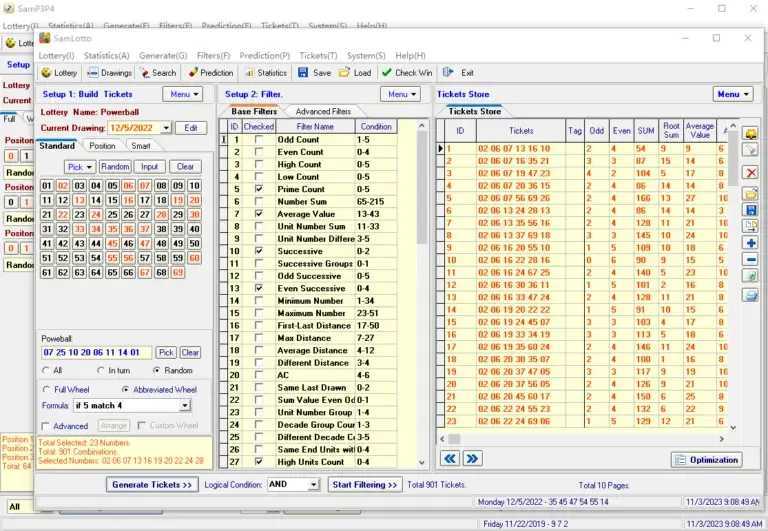Enable the Advanced checkbox under Formula

[x=46, y=426]
